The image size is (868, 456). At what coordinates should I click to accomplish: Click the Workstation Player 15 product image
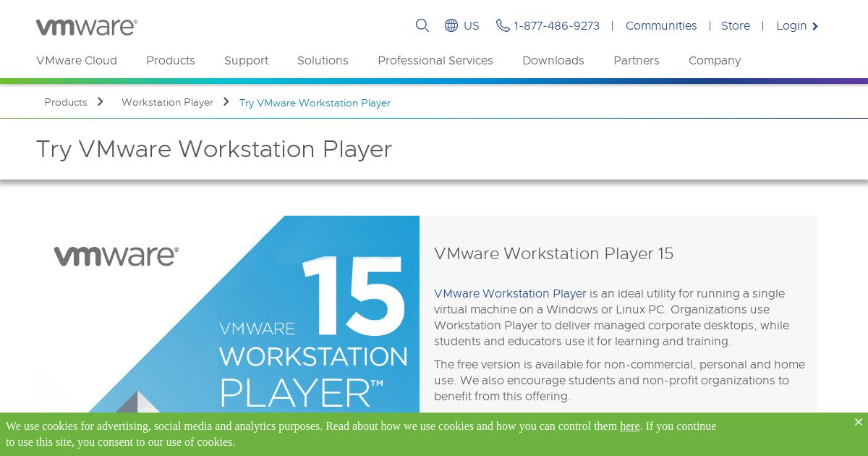point(228,314)
